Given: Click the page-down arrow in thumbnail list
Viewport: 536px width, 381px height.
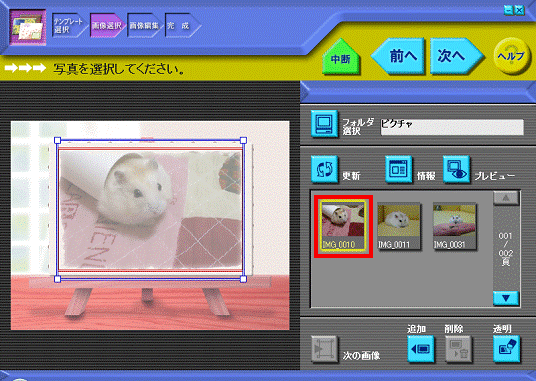Looking at the screenshot, I should (506, 298).
